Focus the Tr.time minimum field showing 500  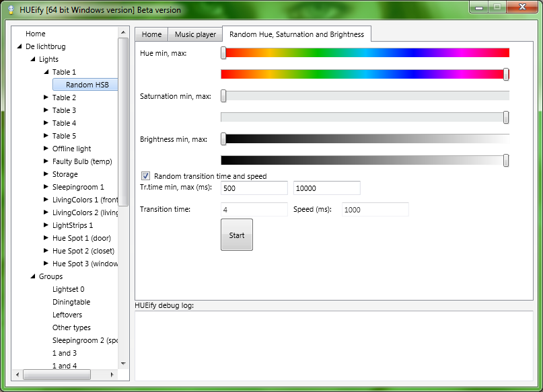(x=254, y=188)
